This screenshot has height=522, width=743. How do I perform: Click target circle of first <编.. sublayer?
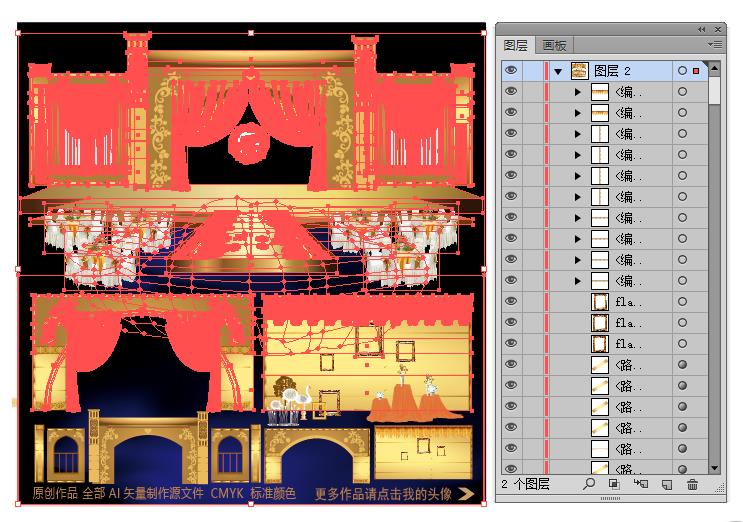(x=682, y=91)
